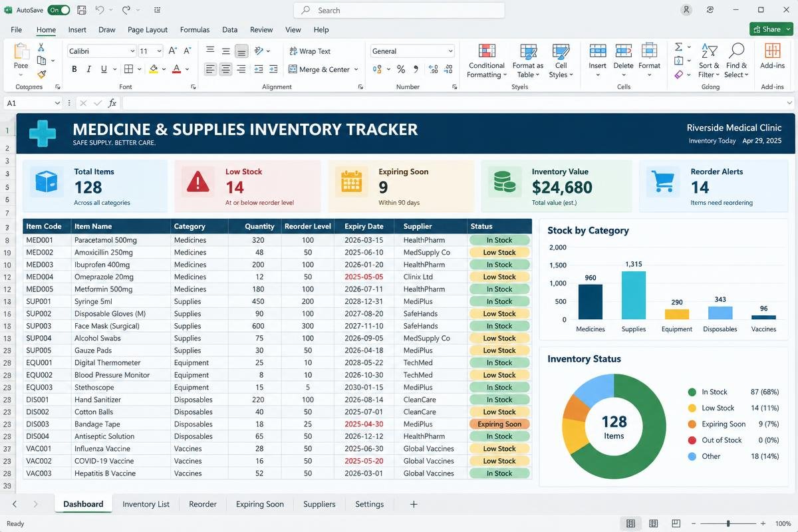798x532 pixels.
Task: Open the fill color dropdown arrow
Action: tap(165, 69)
